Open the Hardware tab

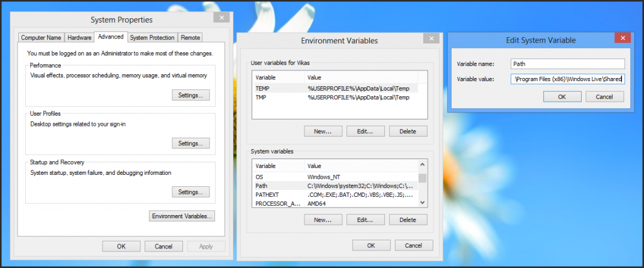79,38
